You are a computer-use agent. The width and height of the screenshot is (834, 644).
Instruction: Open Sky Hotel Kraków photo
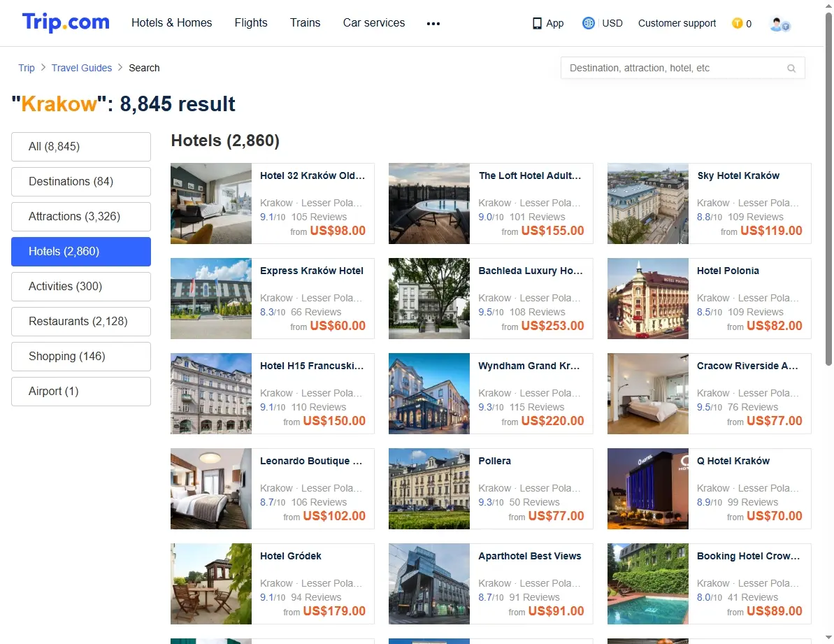tap(648, 203)
